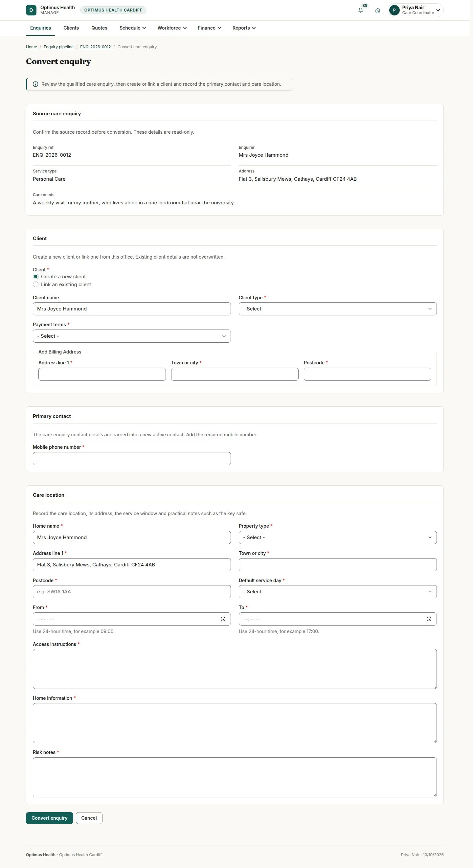
Task: Click the Client name input field
Action: click(132, 308)
